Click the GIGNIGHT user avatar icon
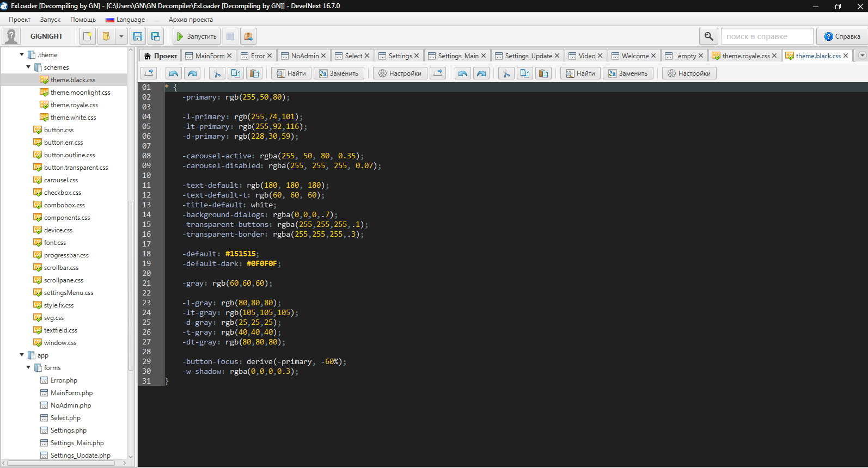 point(11,36)
